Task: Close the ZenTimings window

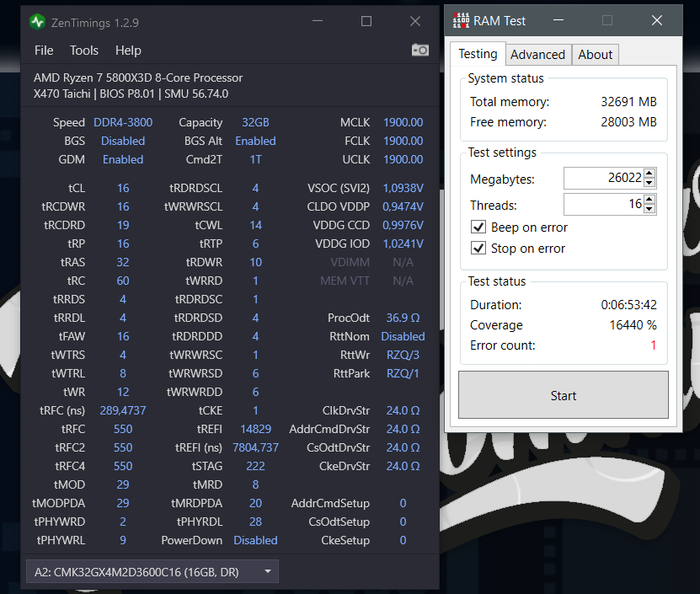Action: click(x=415, y=21)
